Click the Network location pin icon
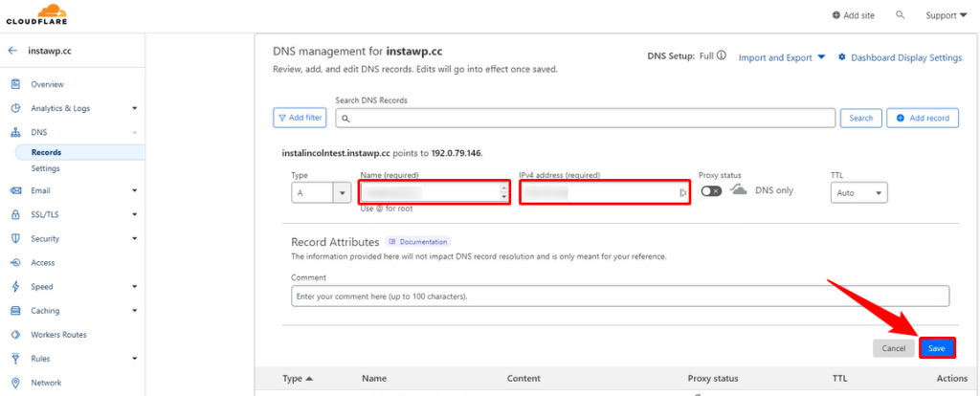The height and width of the screenshot is (396, 980). tap(16, 383)
